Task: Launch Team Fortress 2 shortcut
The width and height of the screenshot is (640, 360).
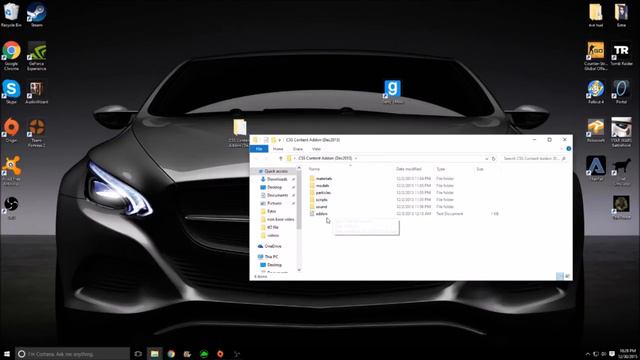Action: pos(36,133)
